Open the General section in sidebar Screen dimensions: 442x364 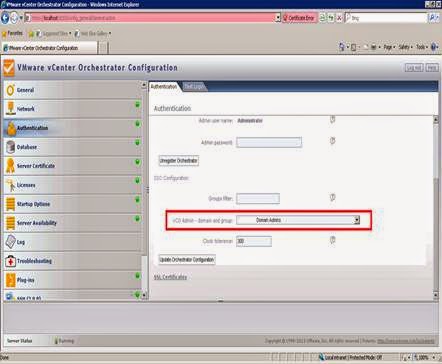[x=73, y=90]
